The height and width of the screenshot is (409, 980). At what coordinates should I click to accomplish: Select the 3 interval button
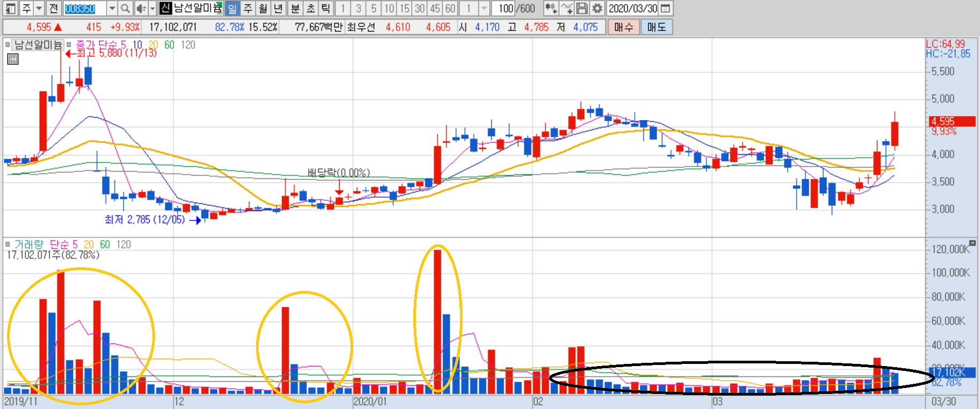pos(359,8)
